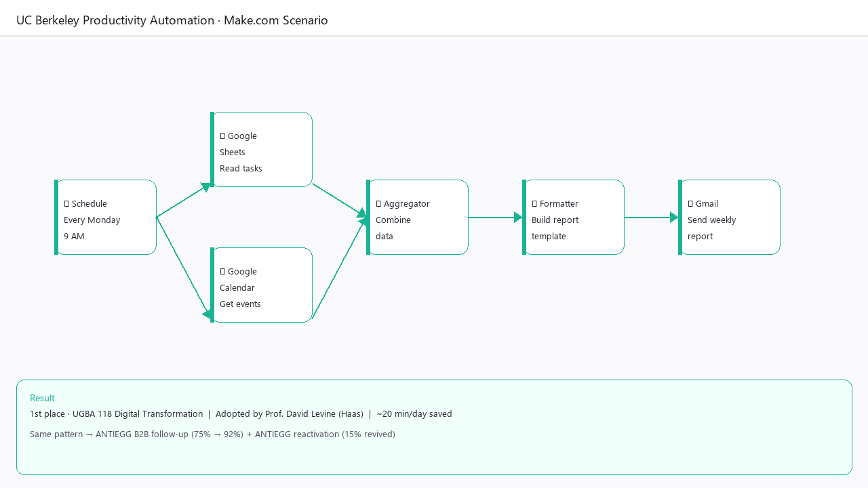Click the Google Sheets node icon

point(222,136)
